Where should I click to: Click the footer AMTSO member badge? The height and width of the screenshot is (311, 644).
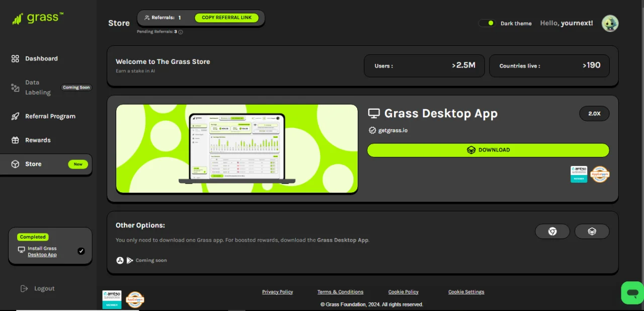[x=112, y=299]
